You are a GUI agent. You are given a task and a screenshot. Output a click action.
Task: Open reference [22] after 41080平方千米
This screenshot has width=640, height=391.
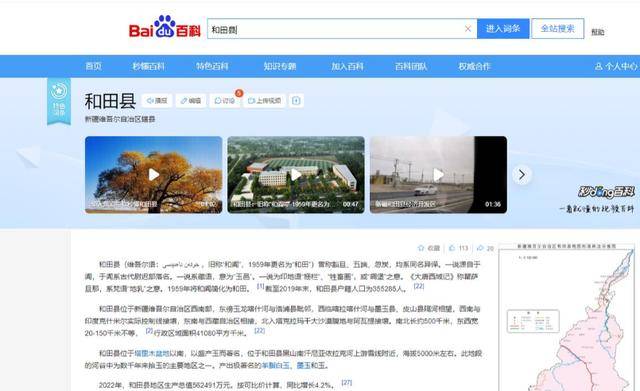tap(260, 331)
